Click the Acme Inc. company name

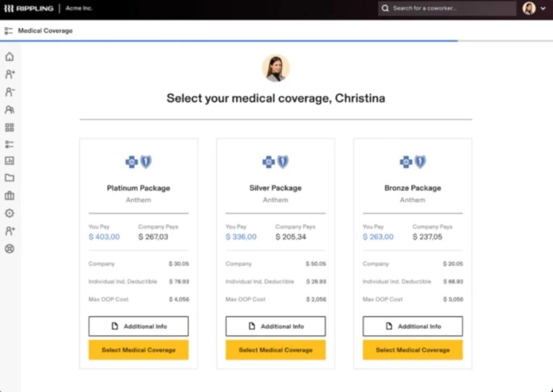pyautogui.click(x=79, y=8)
